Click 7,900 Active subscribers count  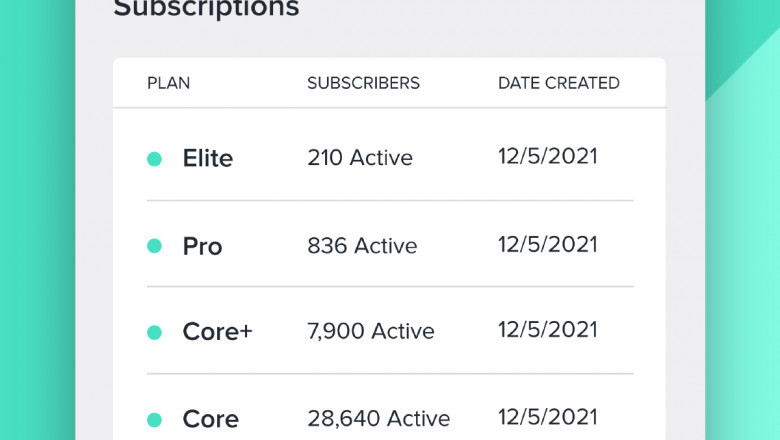(x=370, y=332)
